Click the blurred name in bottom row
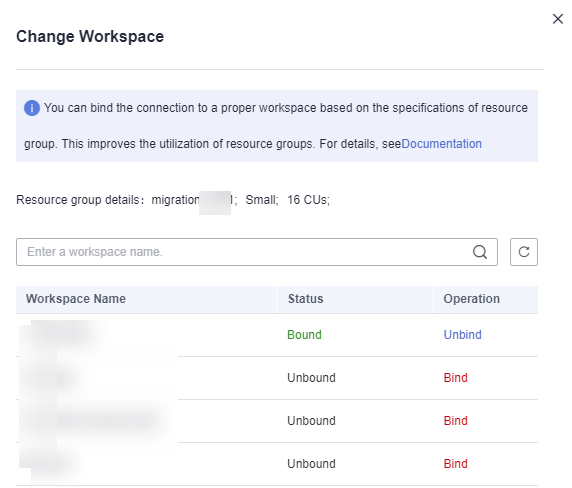 pyautogui.click(x=49, y=464)
